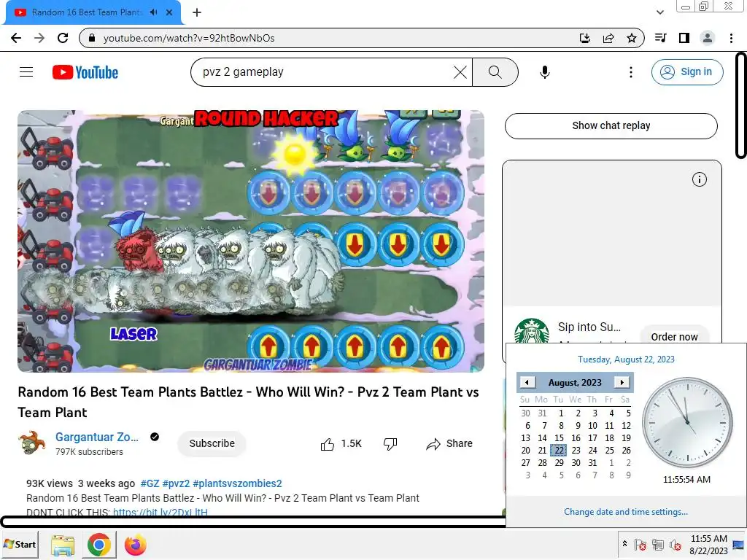Run the search with magnifier button

495,72
